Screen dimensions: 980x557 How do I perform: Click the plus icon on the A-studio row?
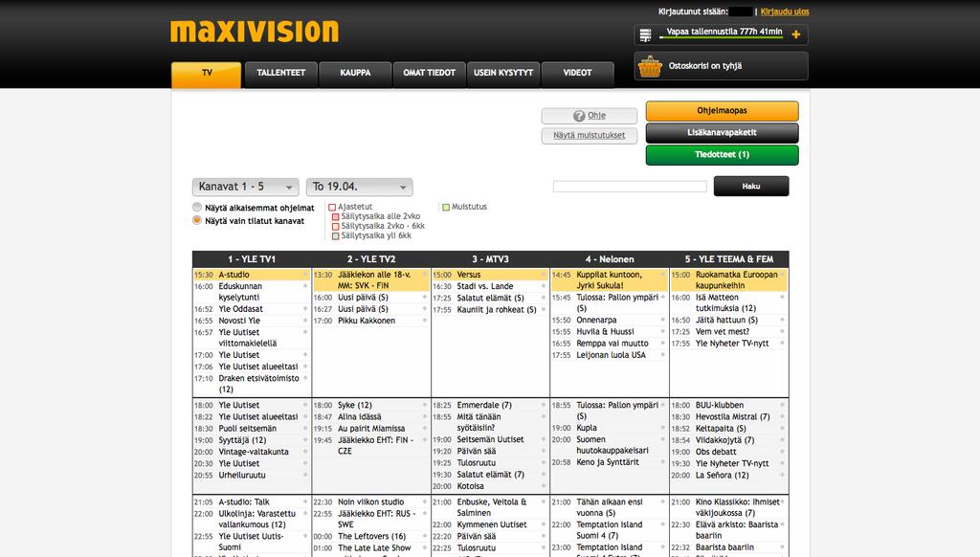305,275
